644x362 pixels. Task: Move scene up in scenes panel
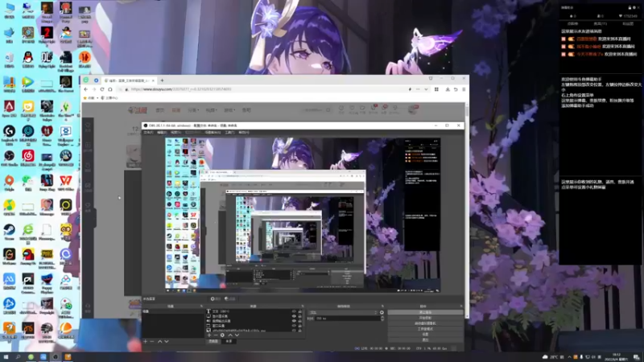[x=159, y=341]
